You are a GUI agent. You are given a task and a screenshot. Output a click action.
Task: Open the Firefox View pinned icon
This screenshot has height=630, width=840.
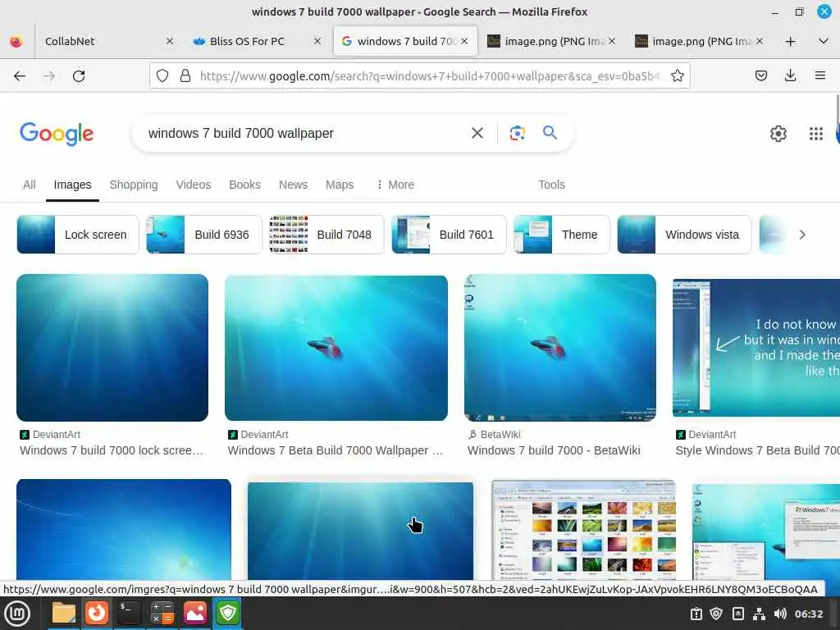[16, 41]
